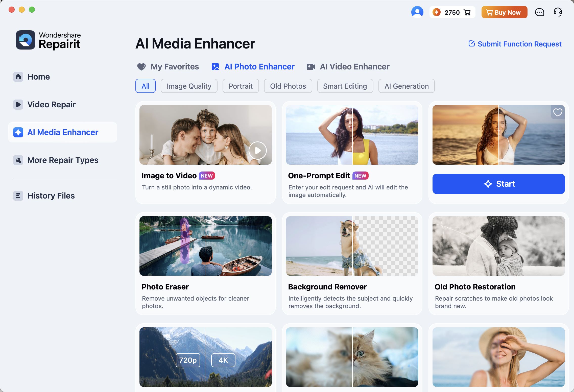574x392 pixels.
Task: Click the Submit Function Request edit icon
Action: tap(472, 44)
